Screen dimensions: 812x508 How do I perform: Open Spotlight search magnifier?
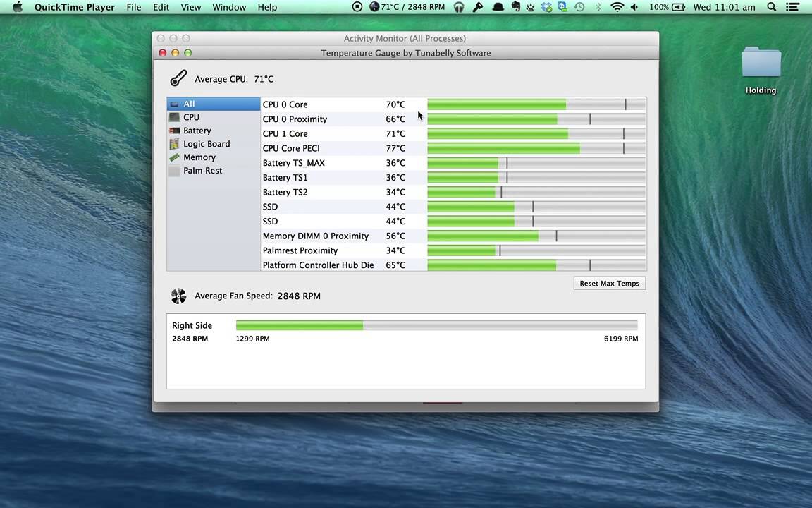pos(772,7)
